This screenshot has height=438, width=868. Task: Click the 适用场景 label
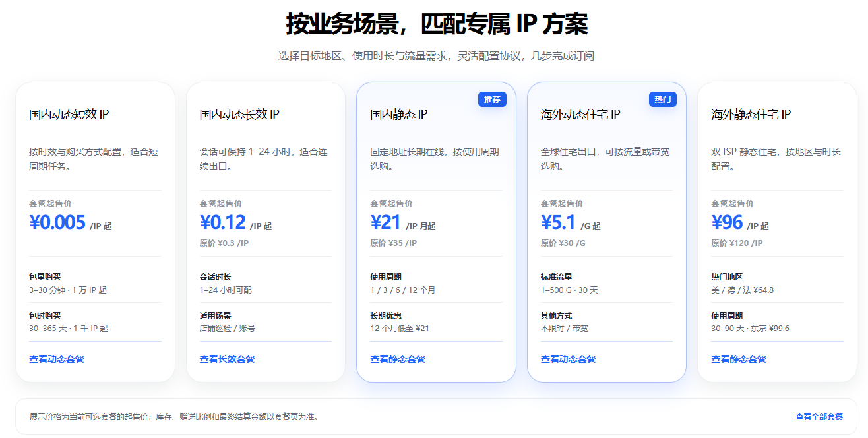216,316
